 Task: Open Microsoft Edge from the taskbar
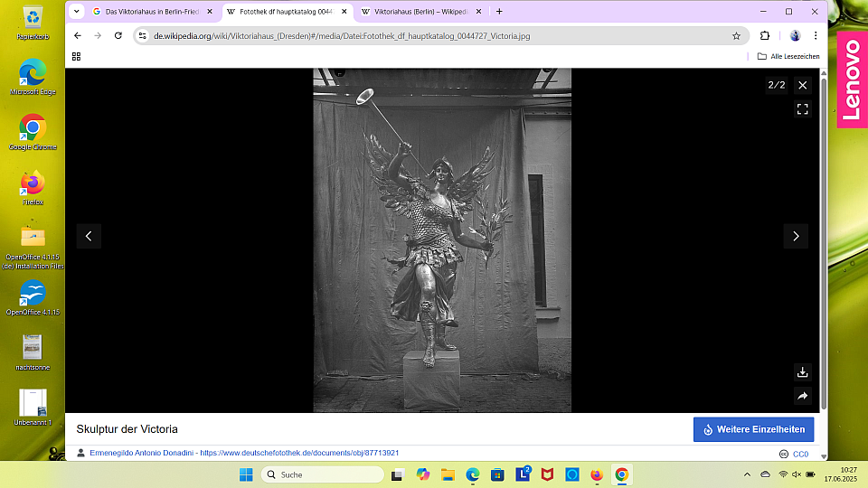[x=472, y=474]
